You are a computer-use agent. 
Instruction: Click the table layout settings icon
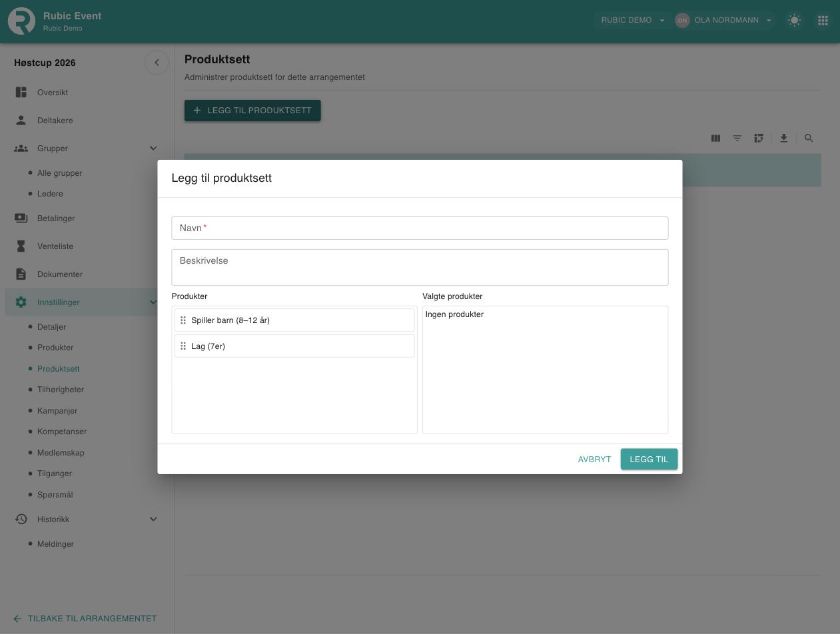pyautogui.click(x=759, y=139)
